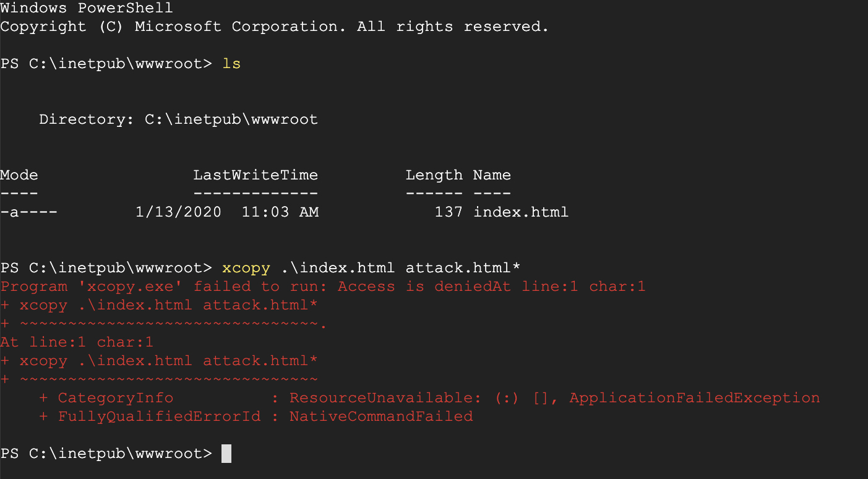868x479 pixels.
Task: Click the 'LastWriteTime' column header
Action: (256, 175)
